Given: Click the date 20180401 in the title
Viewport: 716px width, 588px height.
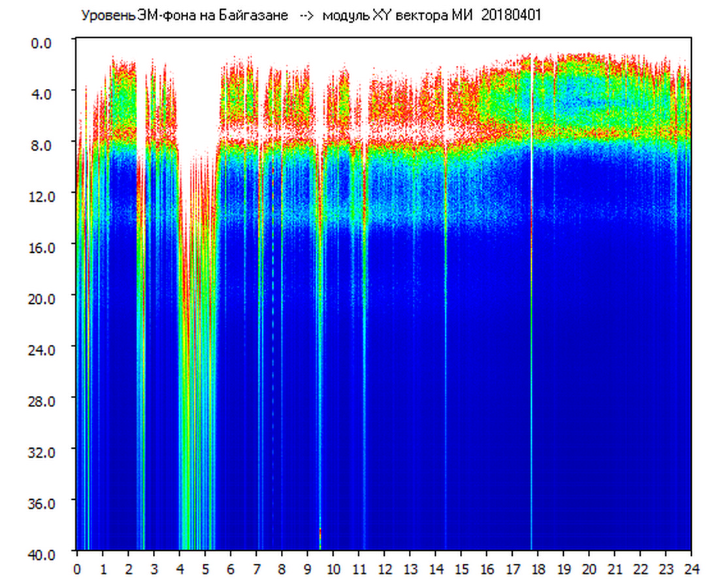Looking at the screenshot, I should pyautogui.click(x=511, y=16).
